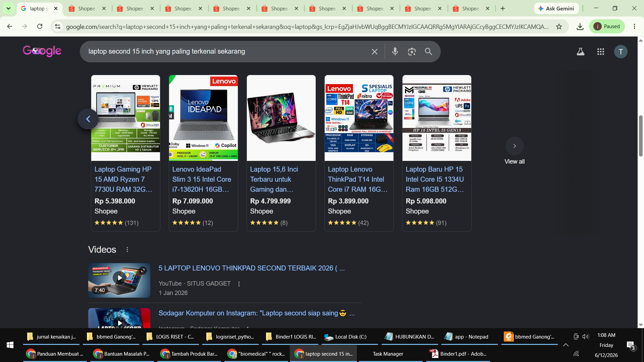Open Chrome menu three dots
Viewport: 644px width, 362px height.
634,26
